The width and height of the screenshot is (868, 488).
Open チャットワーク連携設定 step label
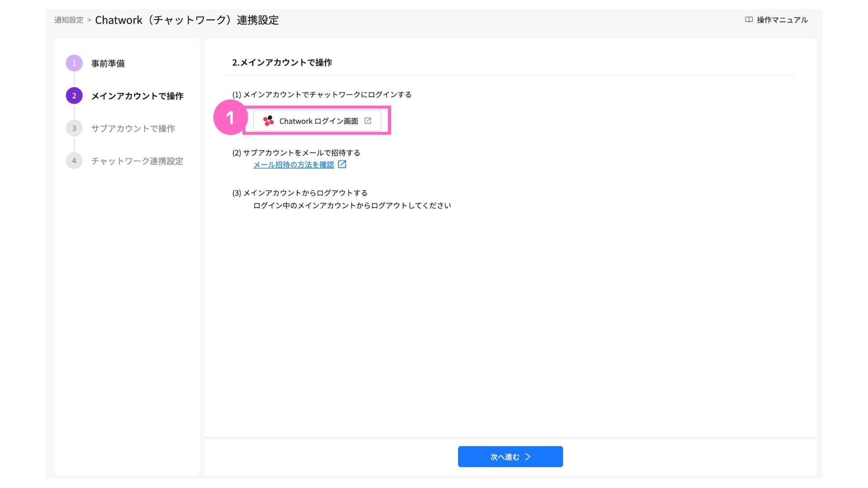coord(137,161)
